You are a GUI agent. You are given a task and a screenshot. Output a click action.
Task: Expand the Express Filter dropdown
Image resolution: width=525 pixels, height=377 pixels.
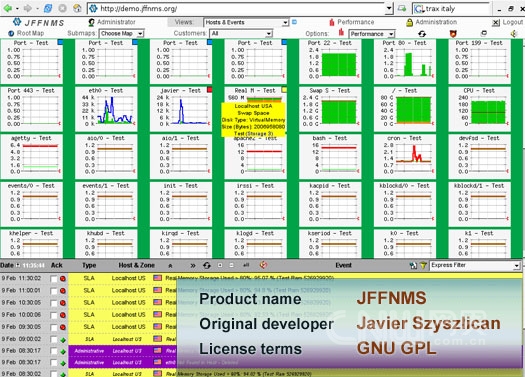coord(474,265)
